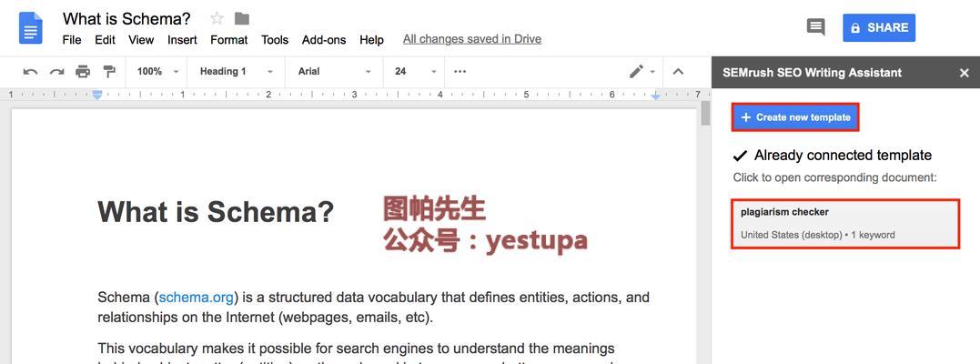Open the Arial font dropdown
This screenshot has width=980, height=364.
[x=334, y=71]
